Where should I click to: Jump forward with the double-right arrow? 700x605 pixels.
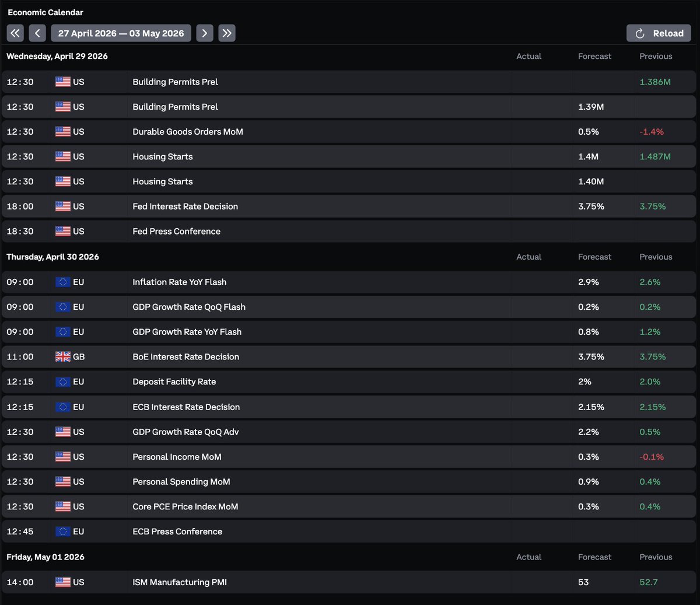click(x=227, y=33)
